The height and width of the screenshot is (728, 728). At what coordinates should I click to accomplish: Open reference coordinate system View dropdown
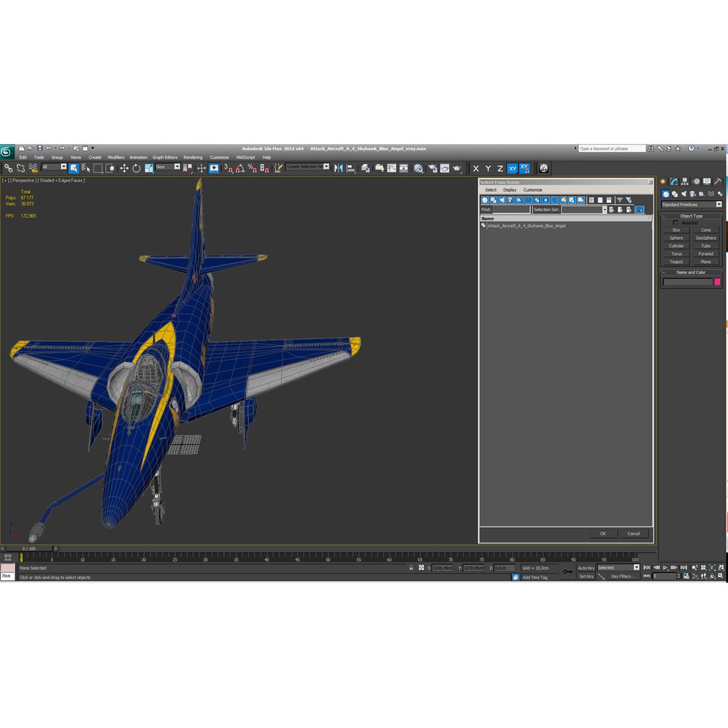click(x=168, y=166)
